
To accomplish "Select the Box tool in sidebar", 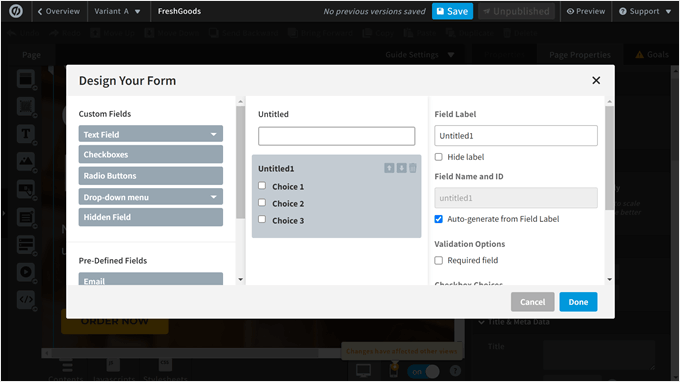I will tap(26, 106).
